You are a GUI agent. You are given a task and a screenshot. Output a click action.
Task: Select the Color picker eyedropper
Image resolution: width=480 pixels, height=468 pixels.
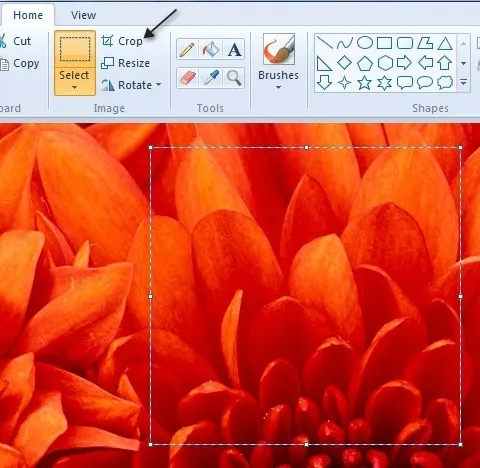point(211,78)
